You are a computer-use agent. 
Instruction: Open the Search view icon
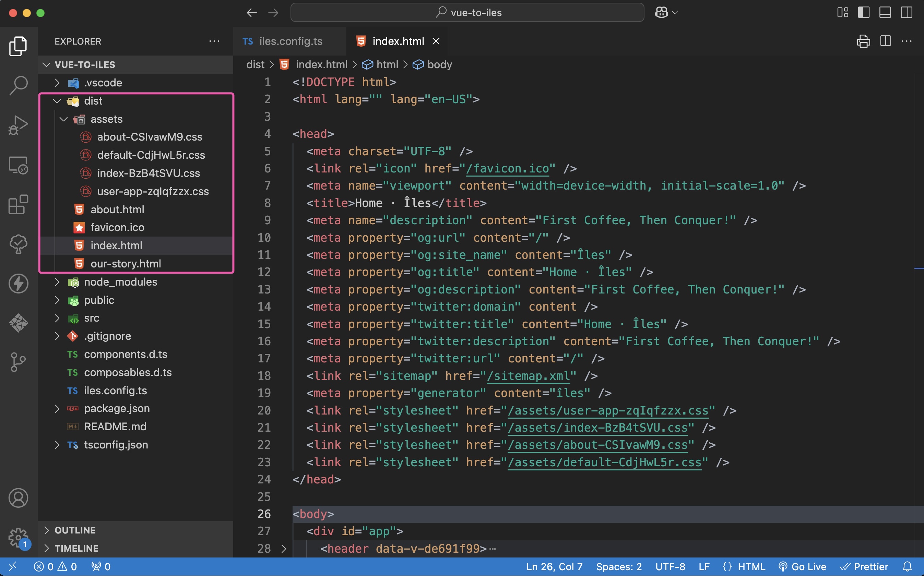tap(18, 85)
